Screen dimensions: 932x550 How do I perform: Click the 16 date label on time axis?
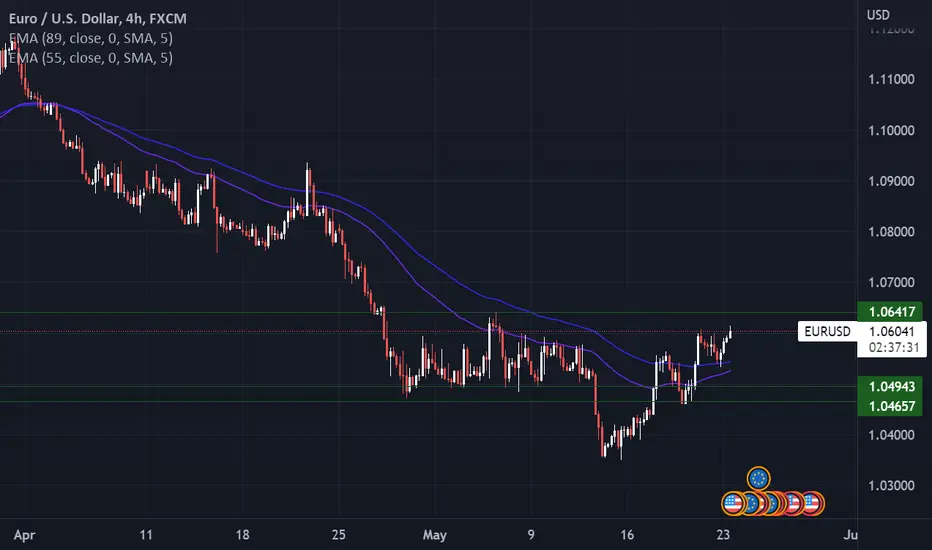[627, 535]
